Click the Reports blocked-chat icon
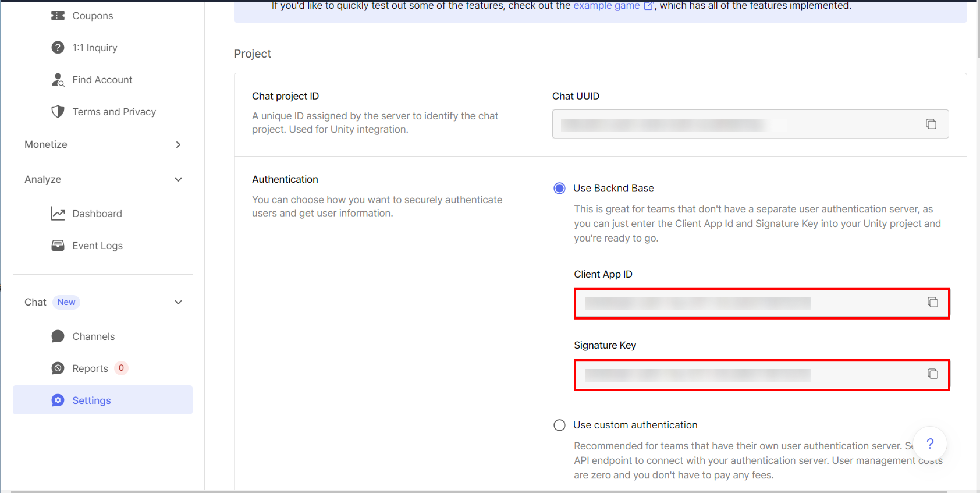This screenshot has width=980, height=493. [x=58, y=368]
